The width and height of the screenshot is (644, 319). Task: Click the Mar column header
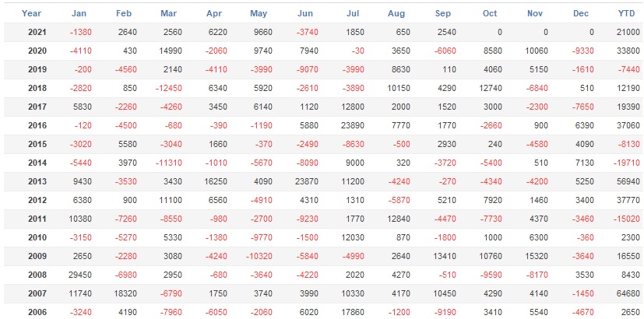[x=168, y=13]
